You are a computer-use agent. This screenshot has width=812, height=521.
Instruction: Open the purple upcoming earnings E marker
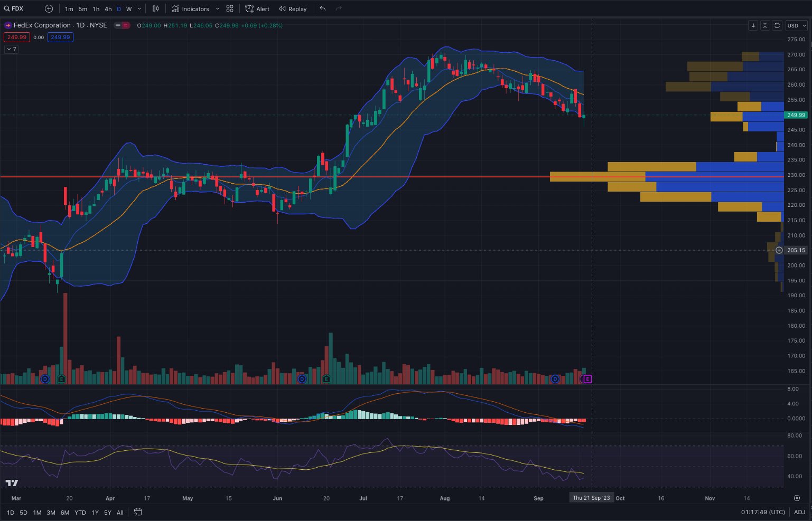click(587, 379)
